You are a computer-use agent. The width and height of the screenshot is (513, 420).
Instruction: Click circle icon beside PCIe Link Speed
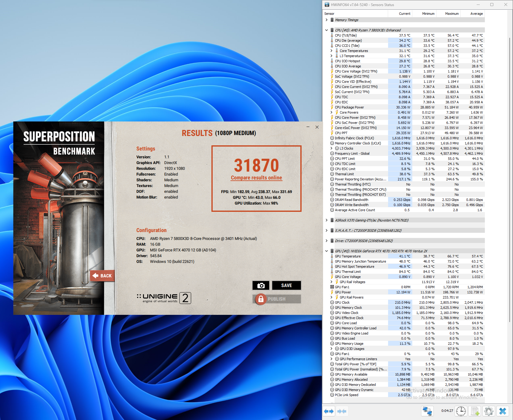point(332,395)
